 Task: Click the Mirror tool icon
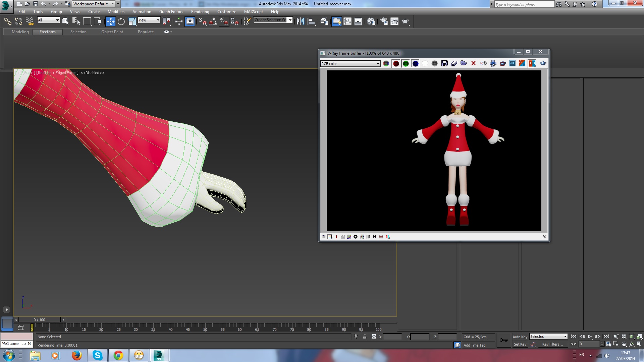[x=300, y=21]
